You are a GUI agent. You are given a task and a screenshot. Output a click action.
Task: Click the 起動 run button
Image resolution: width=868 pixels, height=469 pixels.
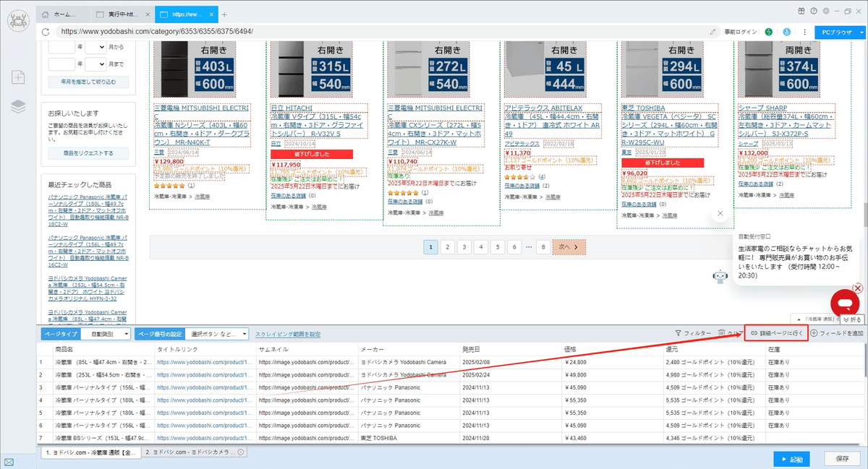[x=791, y=459]
